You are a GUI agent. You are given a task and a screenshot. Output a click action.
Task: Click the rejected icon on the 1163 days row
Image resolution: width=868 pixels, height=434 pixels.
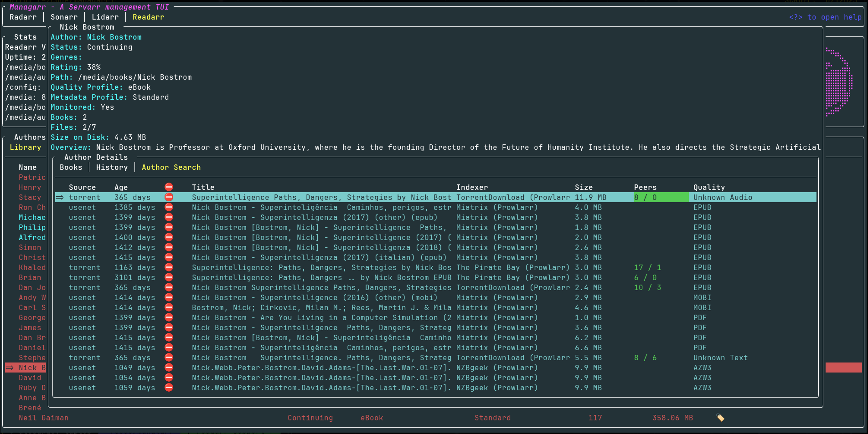tap(169, 267)
